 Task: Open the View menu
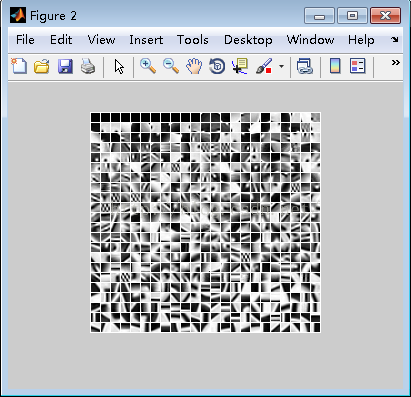click(x=101, y=40)
